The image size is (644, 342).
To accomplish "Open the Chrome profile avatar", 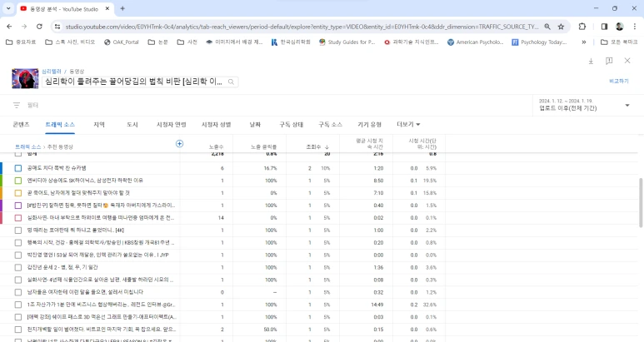I will 620,27.
